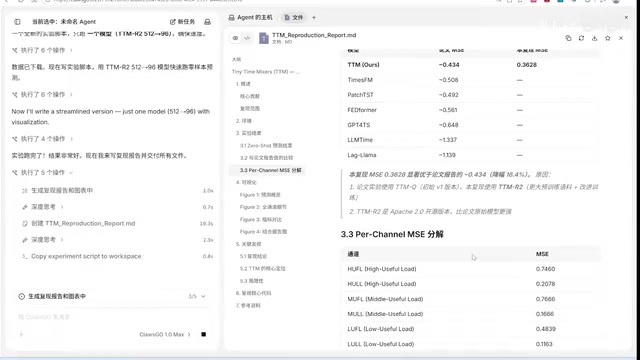Screen dimensions: 640x360
Task: Click the PatchTST table row label
Action: (x=360, y=95)
